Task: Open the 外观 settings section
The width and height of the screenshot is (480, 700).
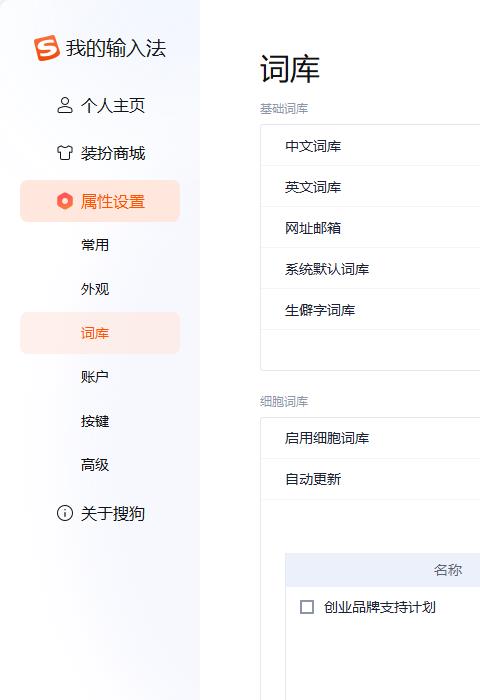Action: [95, 289]
